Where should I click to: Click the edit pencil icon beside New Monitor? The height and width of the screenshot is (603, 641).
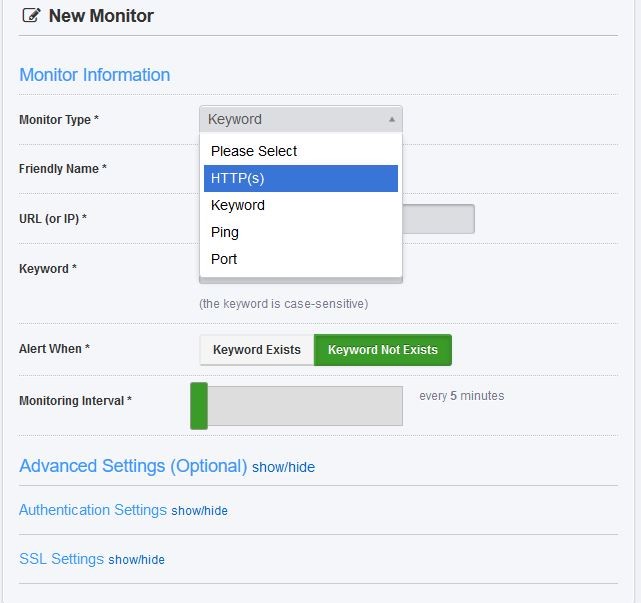click(x=31, y=16)
